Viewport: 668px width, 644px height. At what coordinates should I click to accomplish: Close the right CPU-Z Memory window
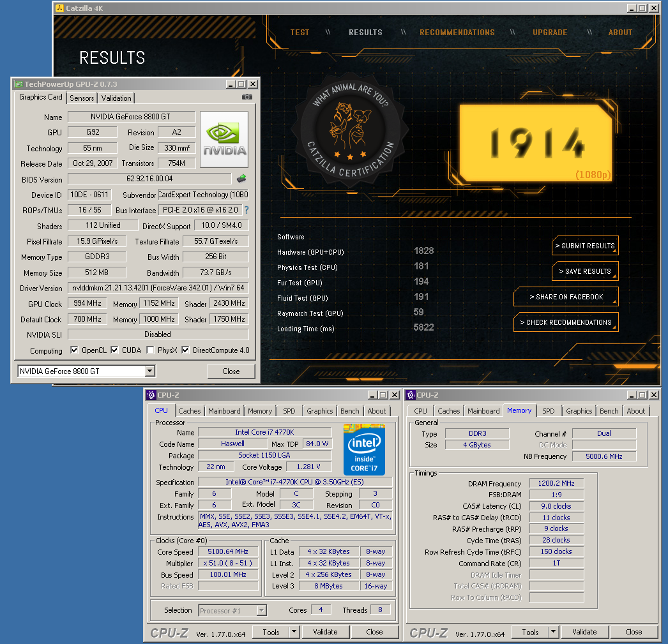point(654,395)
